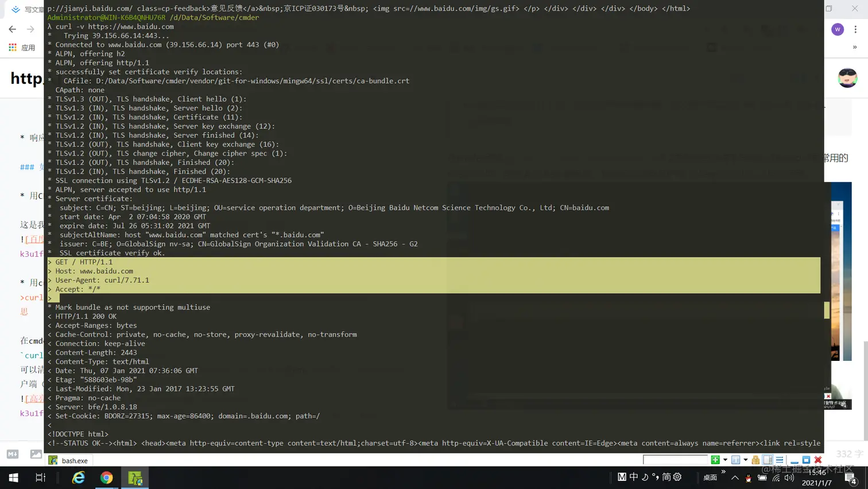Click the IME M icon in the taskbar

622,477
